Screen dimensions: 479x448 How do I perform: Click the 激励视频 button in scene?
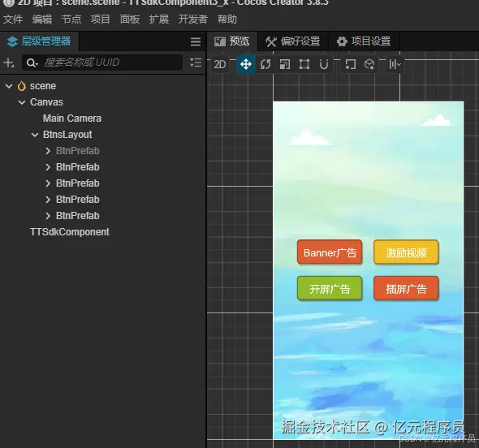[x=406, y=252]
